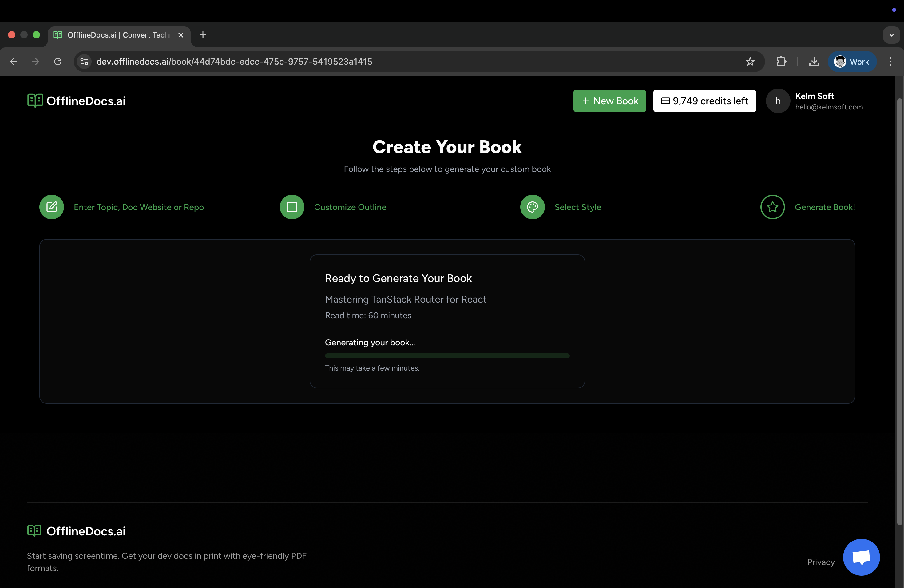
Task: Select the Style palette step icon
Action: pyautogui.click(x=532, y=207)
